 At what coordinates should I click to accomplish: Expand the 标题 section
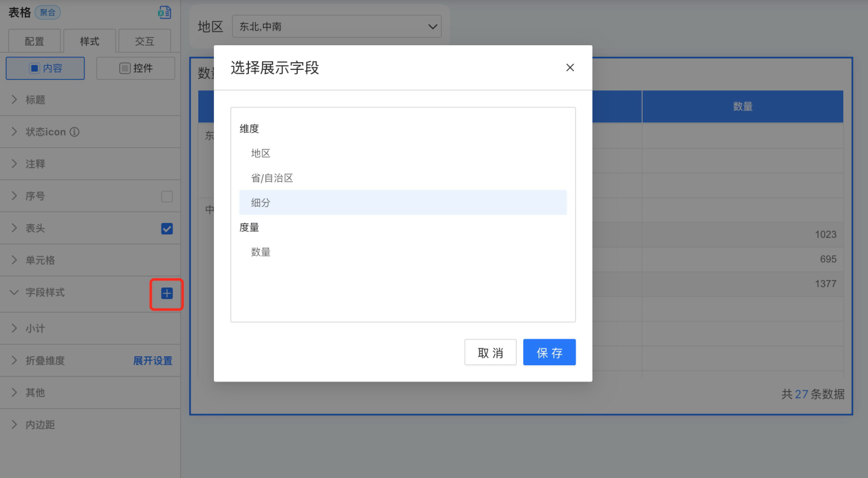click(35, 100)
